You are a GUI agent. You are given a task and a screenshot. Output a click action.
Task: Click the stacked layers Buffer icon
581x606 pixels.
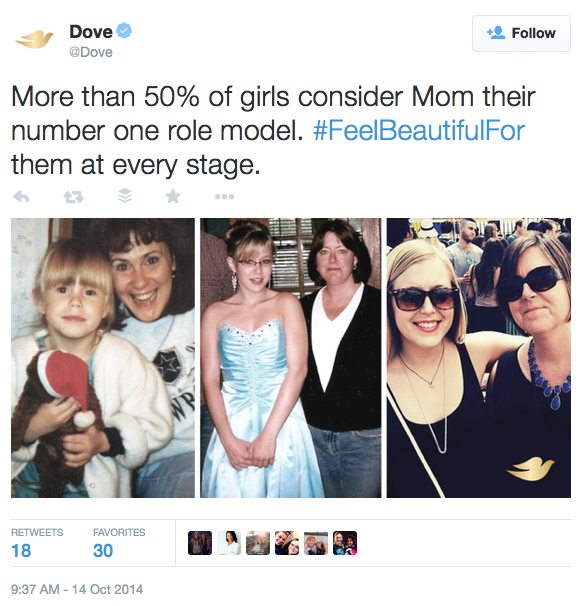click(124, 196)
